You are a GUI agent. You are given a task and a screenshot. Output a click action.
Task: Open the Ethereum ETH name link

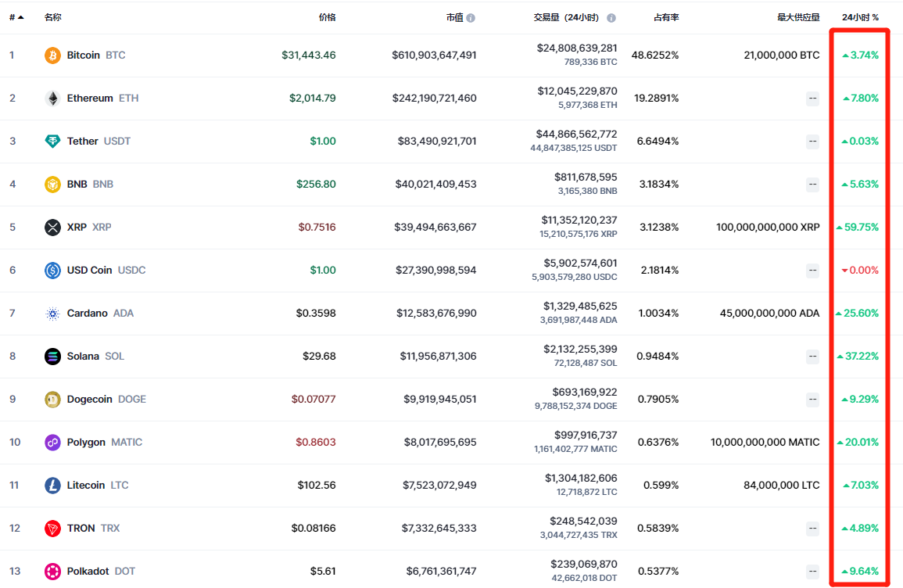[x=102, y=99]
